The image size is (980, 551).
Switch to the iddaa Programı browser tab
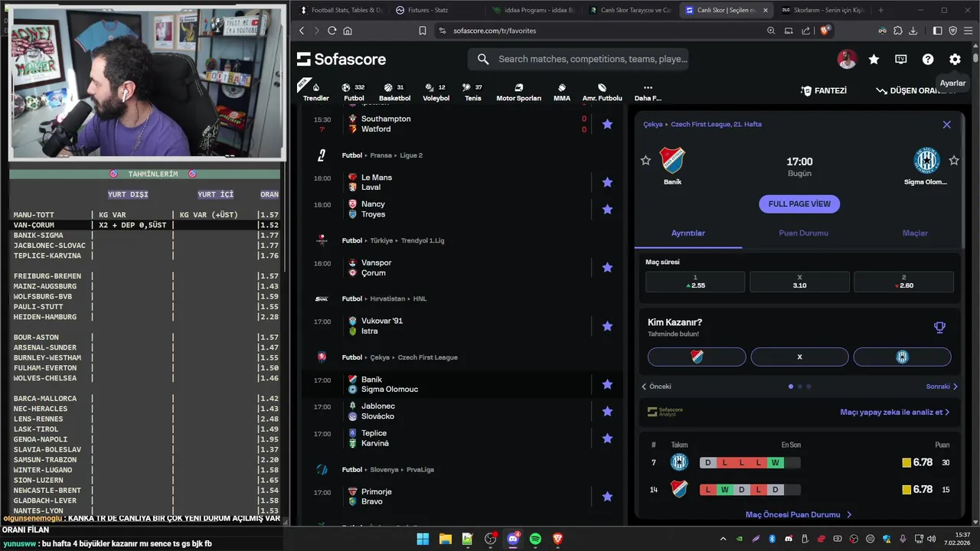click(x=539, y=10)
